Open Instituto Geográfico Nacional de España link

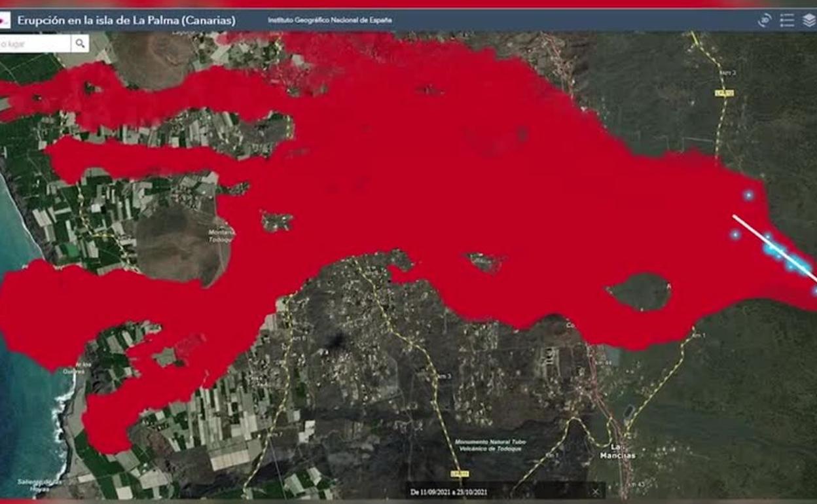tap(330, 20)
